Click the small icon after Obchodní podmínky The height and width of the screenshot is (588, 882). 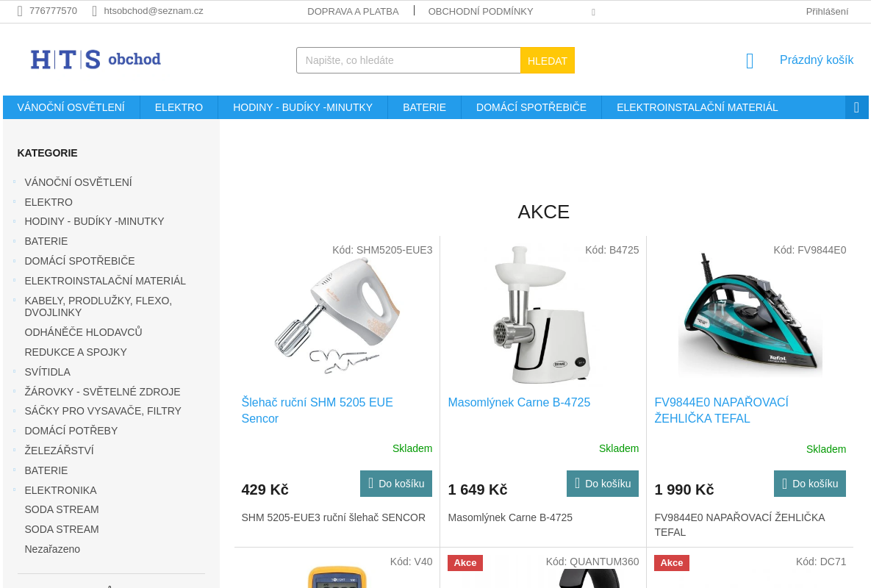coord(593,12)
